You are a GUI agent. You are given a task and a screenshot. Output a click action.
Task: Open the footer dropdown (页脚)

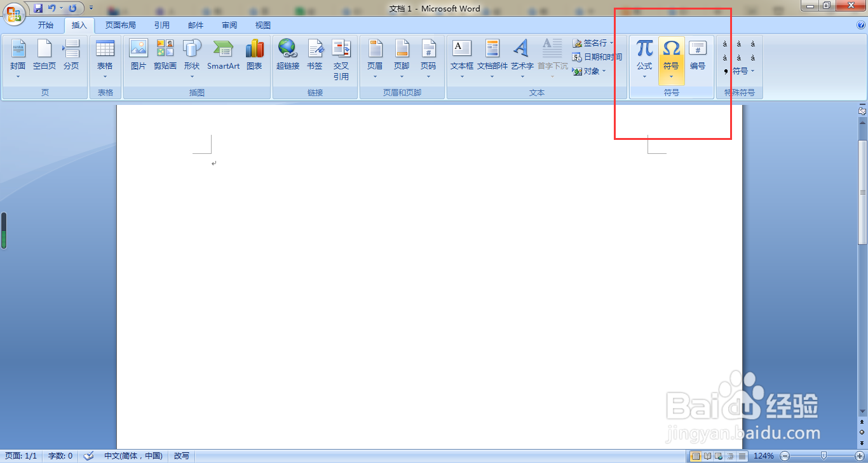click(x=402, y=59)
